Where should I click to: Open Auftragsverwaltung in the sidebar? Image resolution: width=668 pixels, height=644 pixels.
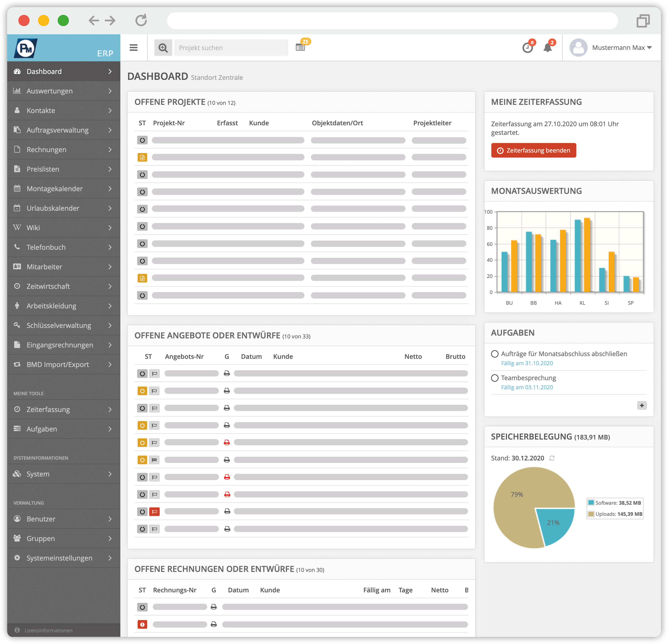pos(57,130)
